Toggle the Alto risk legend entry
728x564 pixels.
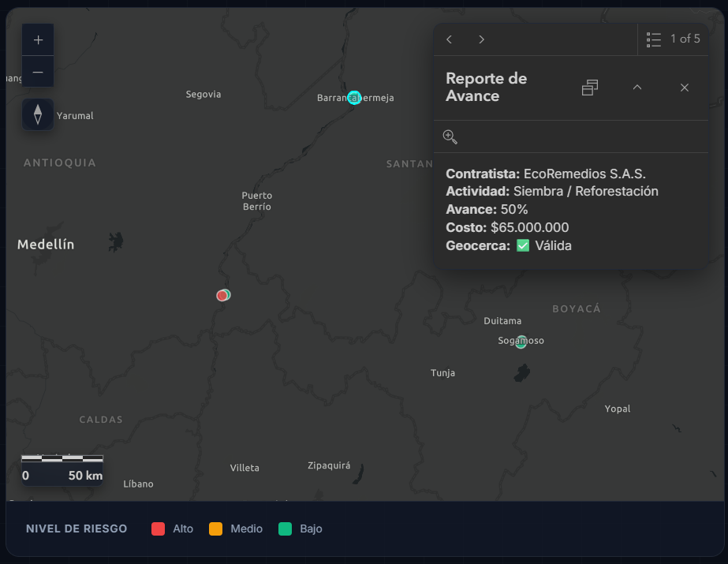[173, 529]
